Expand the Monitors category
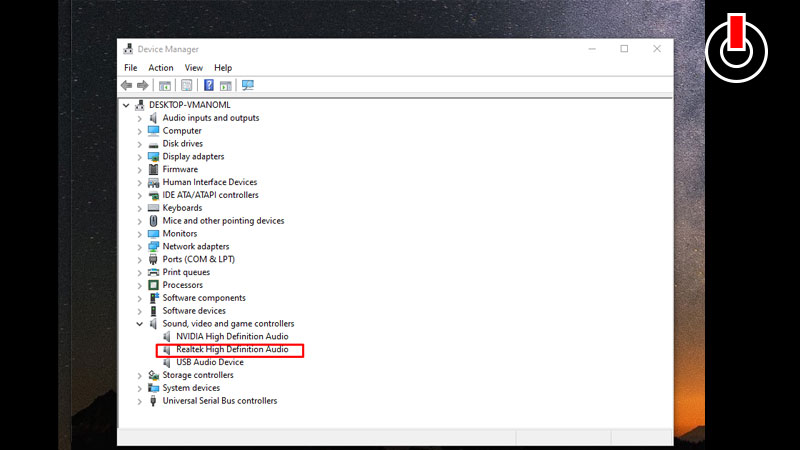 pos(139,234)
